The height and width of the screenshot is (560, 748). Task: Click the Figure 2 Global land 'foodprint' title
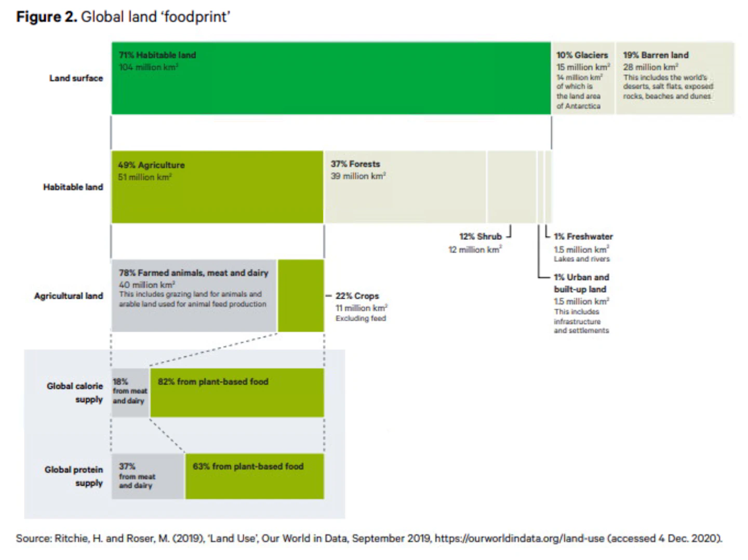tap(123, 17)
